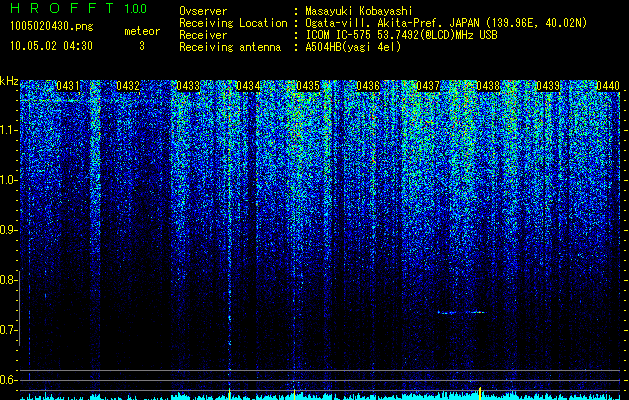Image resolution: width=629 pixels, height=400 pixels.
Task: Select the 0.6 frequency axis label
Action: click(8, 380)
